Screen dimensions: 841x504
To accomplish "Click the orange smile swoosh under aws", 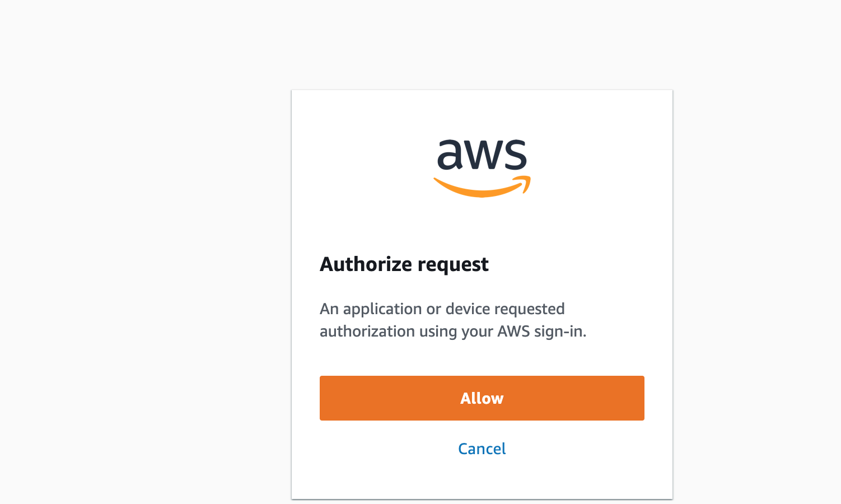I will click(x=482, y=187).
